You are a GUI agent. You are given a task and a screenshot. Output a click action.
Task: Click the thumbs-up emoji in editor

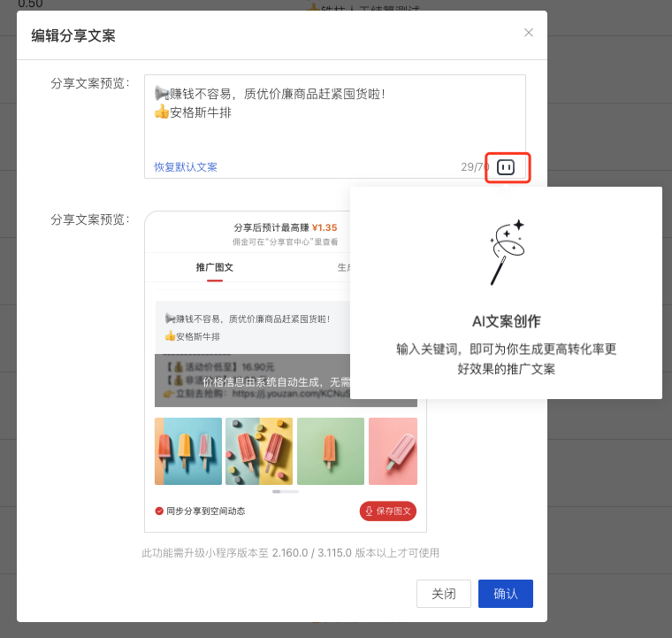(162, 112)
